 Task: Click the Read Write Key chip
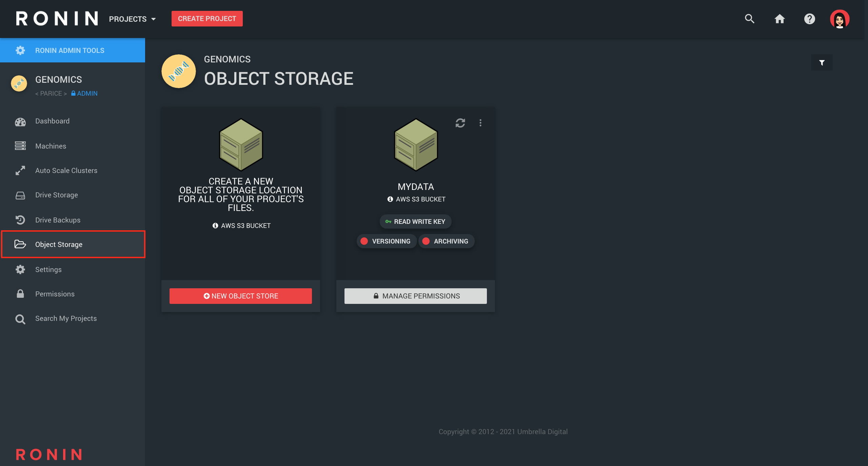415,221
